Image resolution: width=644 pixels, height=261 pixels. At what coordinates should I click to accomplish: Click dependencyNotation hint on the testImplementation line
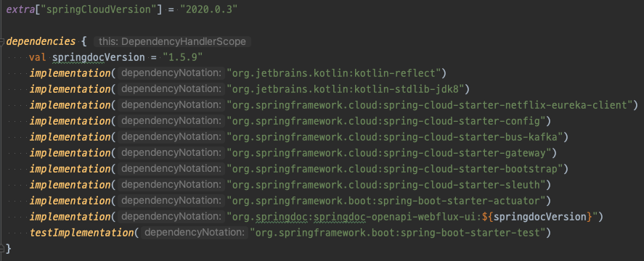coord(195,233)
